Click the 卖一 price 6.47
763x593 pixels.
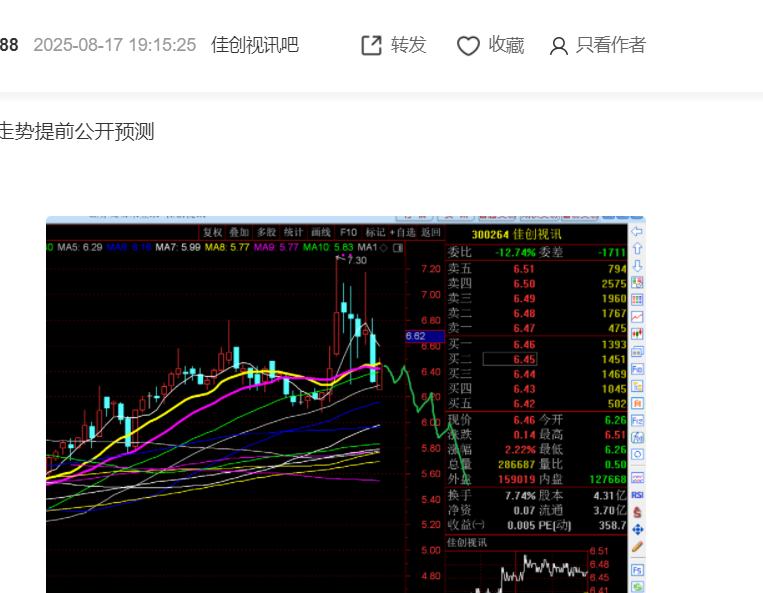pyautogui.click(x=524, y=328)
